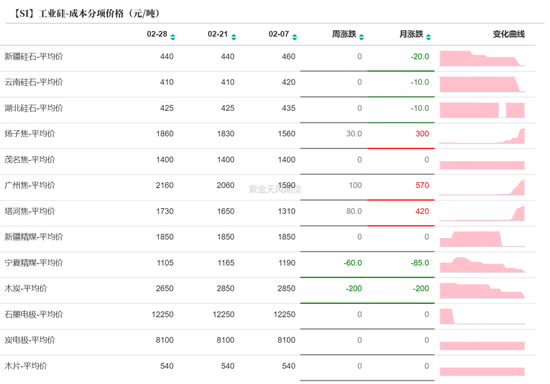The height and width of the screenshot is (384, 550).
Task: Click 广州焦 weekly change 100
Action: point(355,185)
